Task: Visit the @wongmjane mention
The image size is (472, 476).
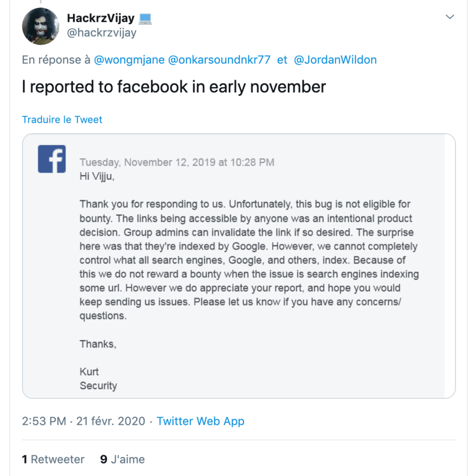Action: coord(129,60)
